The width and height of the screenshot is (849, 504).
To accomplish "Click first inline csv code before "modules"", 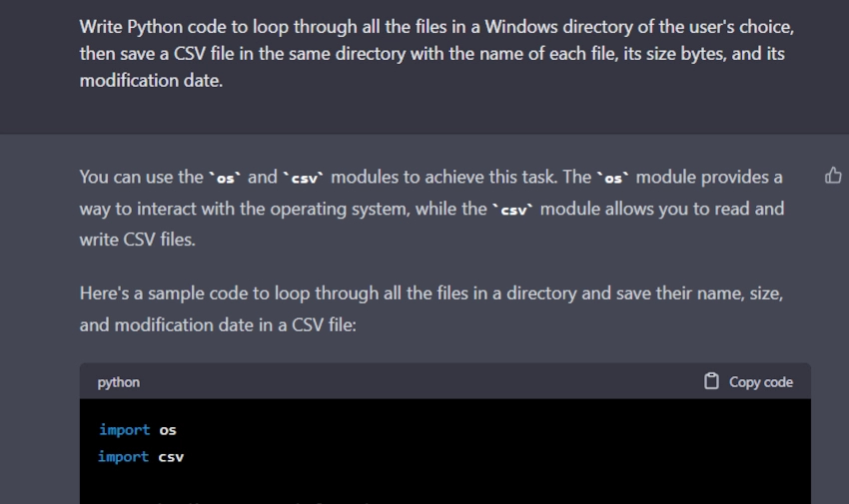I will pyautogui.click(x=304, y=178).
